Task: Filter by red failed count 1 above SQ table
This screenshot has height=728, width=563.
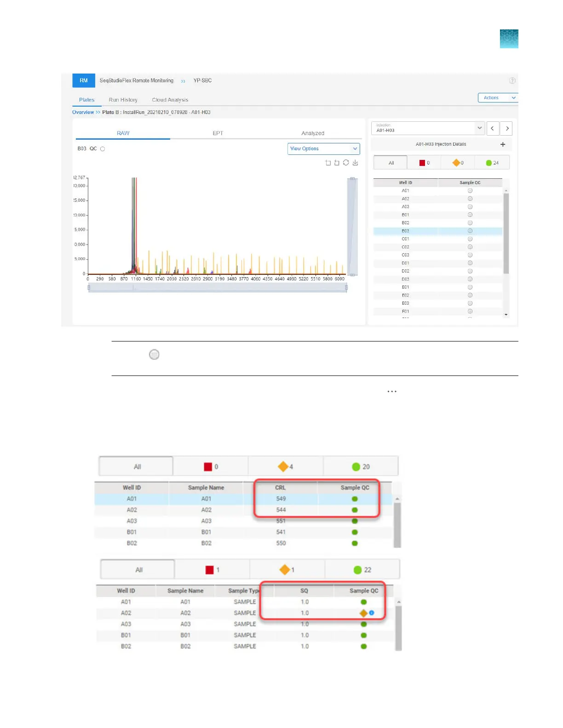Action: (212, 570)
